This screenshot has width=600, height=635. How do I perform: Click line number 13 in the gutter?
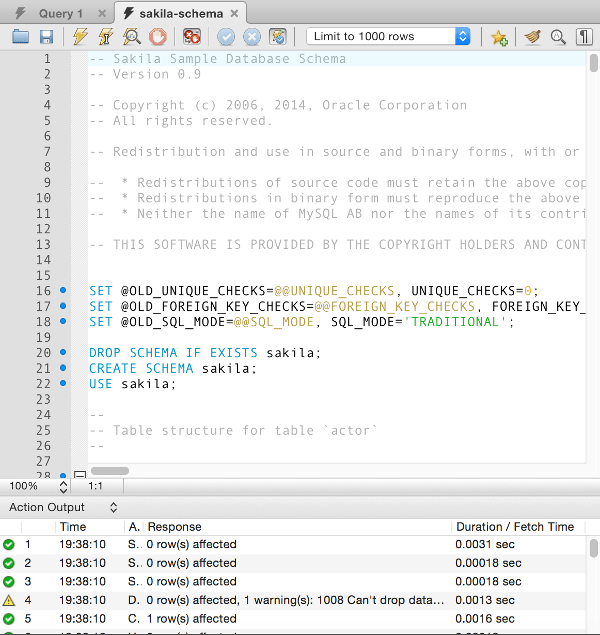point(43,245)
